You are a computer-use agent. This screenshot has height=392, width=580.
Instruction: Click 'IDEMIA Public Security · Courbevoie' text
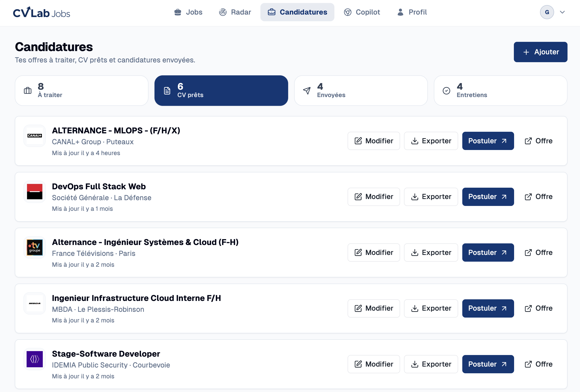pyautogui.click(x=111, y=365)
